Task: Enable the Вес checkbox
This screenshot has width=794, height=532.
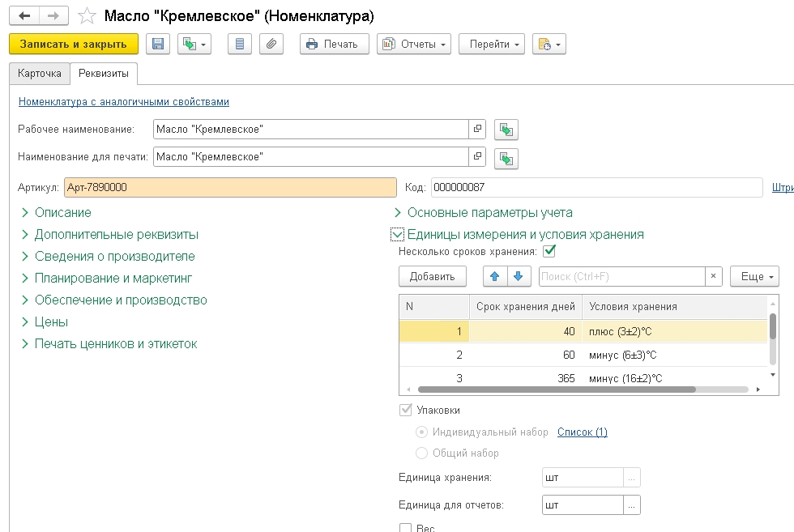Action: click(x=406, y=528)
